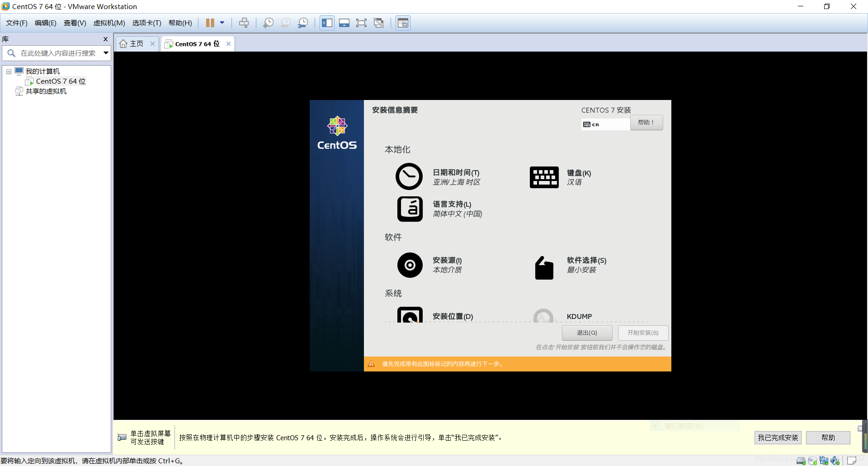Click the 亚洲/上海 时区 text

(457, 182)
